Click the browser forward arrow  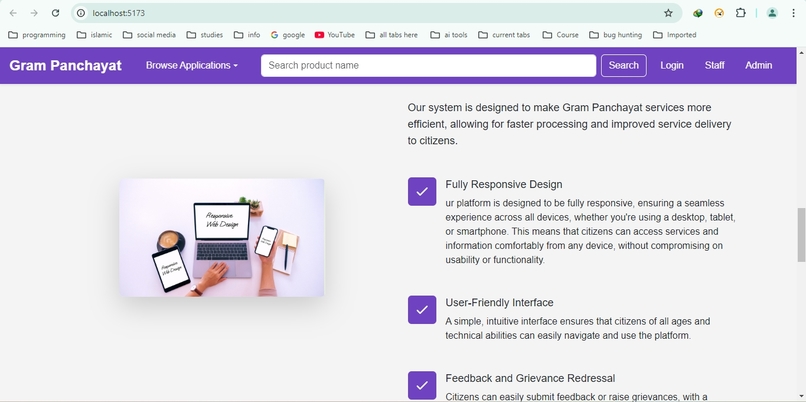click(x=34, y=13)
